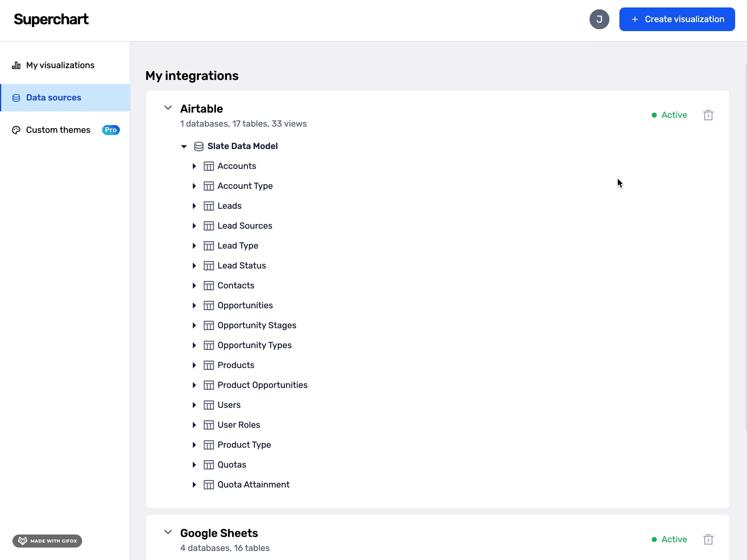Go to My visualizations

(x=60, y=65)
